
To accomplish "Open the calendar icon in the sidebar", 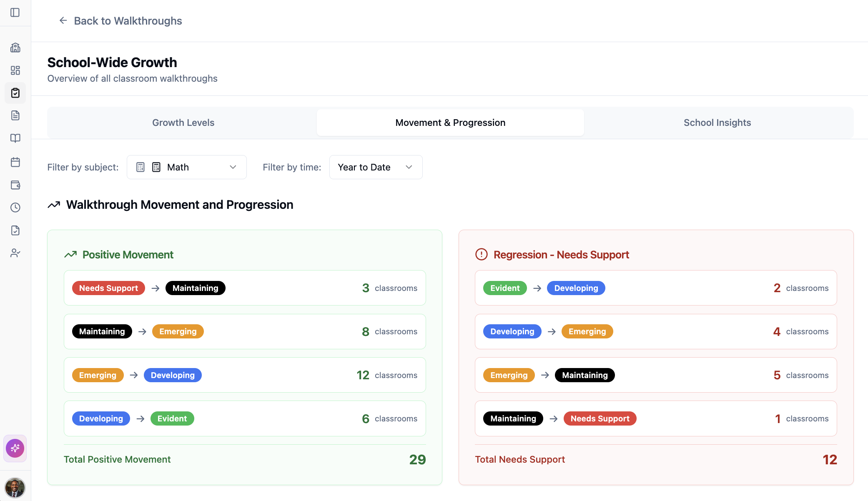I will tap(15, 162).
